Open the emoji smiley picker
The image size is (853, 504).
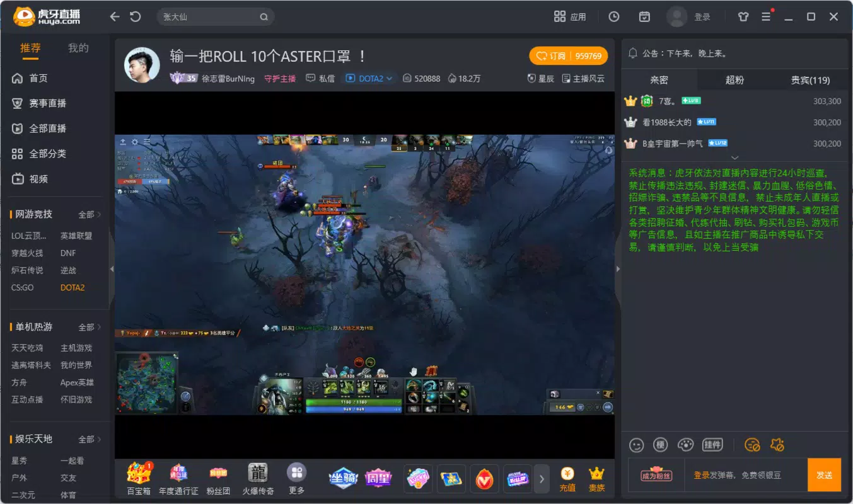636,445
